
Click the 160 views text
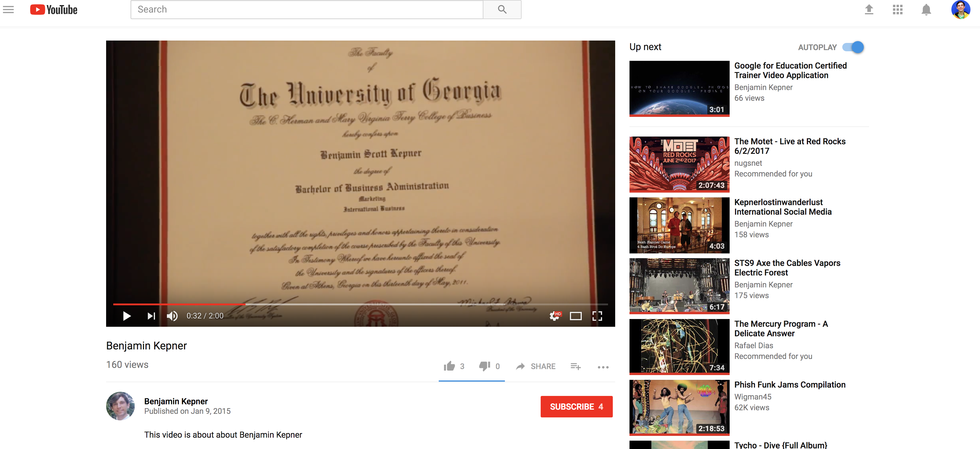click(127, 365)
